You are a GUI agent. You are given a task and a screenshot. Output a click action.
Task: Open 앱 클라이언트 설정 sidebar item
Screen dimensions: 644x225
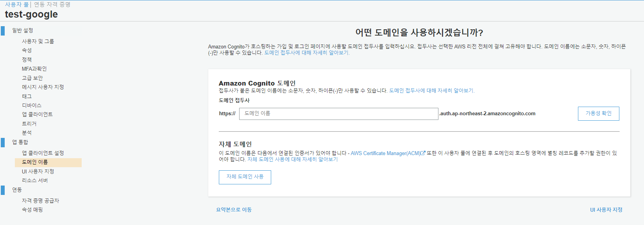[43, 153]
